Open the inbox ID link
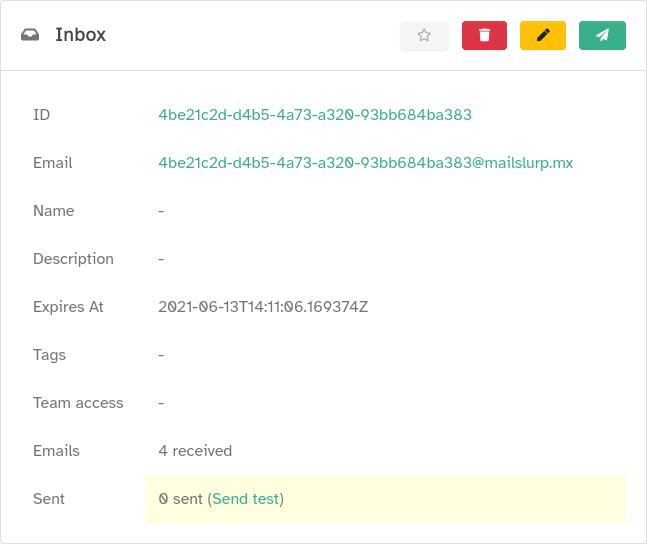The width and height of the screenshot is (647, 544). coord(315,115)
